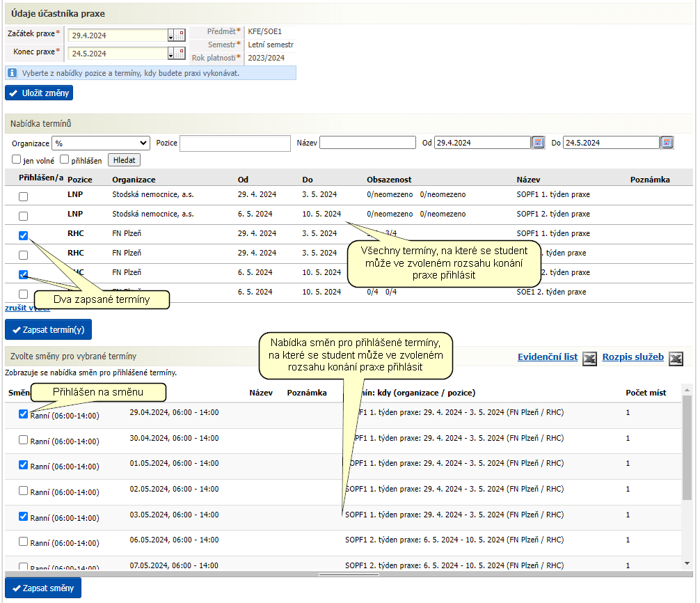Screen dimensions: 700x603
Task: Click the shifts list scrollbar down arrow
Action: [x=687, y=563]
